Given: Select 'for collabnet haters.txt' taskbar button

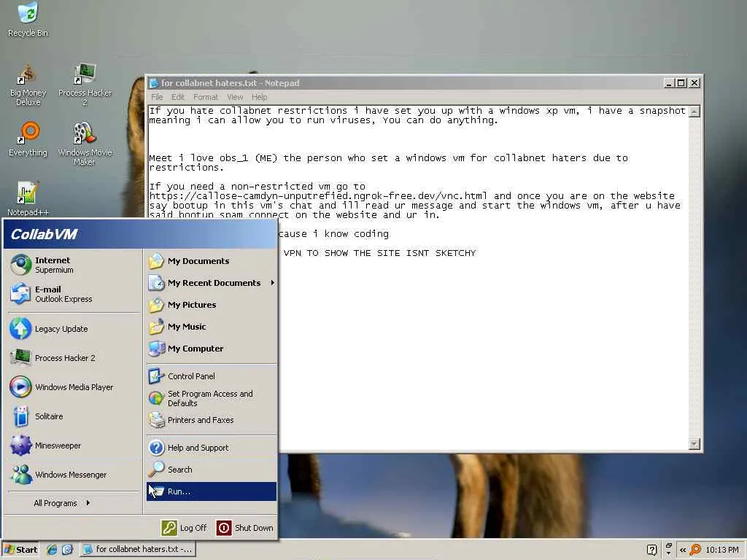Looking at the screenshot, I should [137, 549].
